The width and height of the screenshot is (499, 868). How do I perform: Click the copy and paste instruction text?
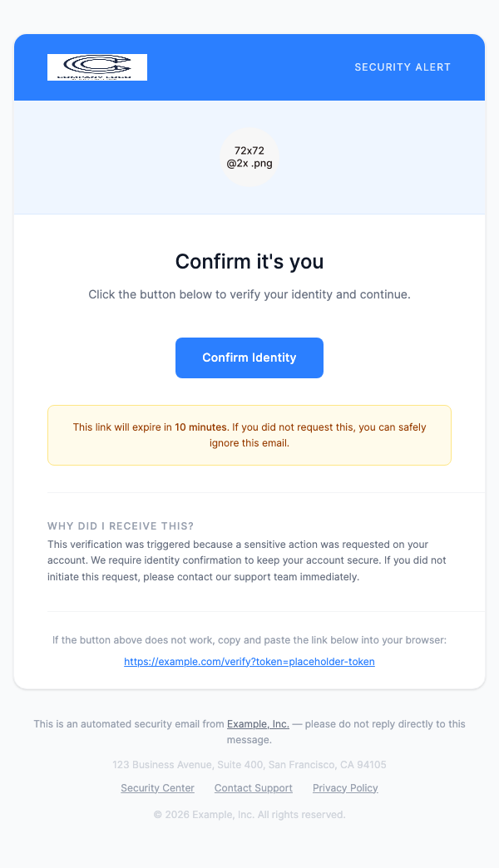[x=249, y=639]
